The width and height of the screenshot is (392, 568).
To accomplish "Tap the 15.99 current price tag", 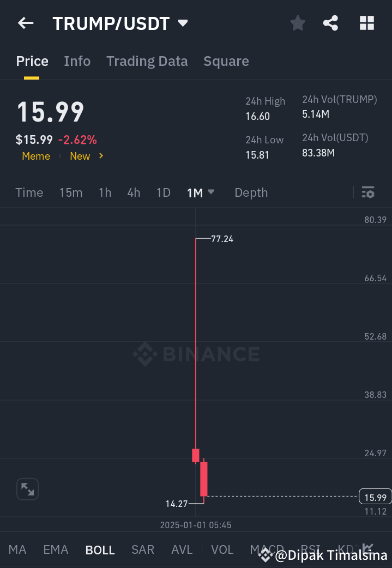I will click(x=374, y=497).
